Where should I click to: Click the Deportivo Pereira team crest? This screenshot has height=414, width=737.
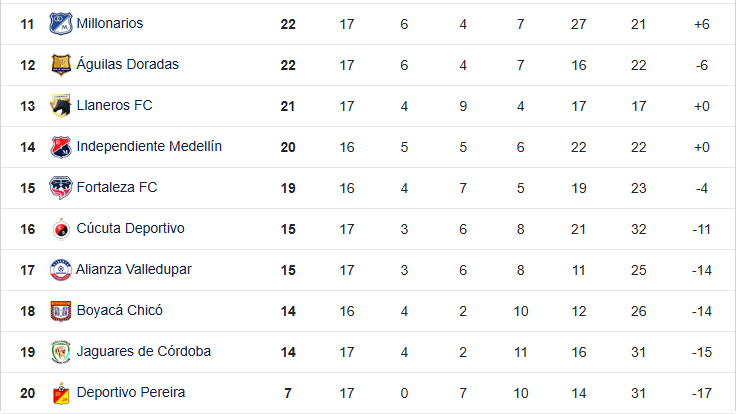(x=61, y=393)
